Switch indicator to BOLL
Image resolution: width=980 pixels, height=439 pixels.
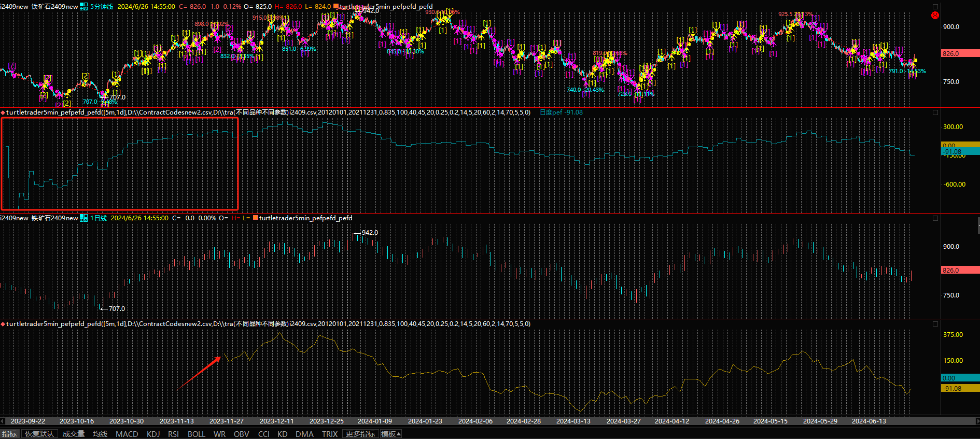coord(197,434)
